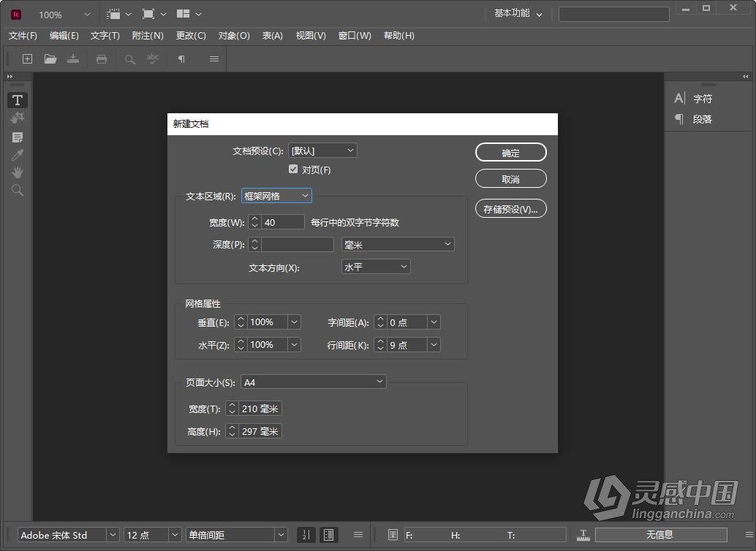Select the Note tool

point(18,137)
